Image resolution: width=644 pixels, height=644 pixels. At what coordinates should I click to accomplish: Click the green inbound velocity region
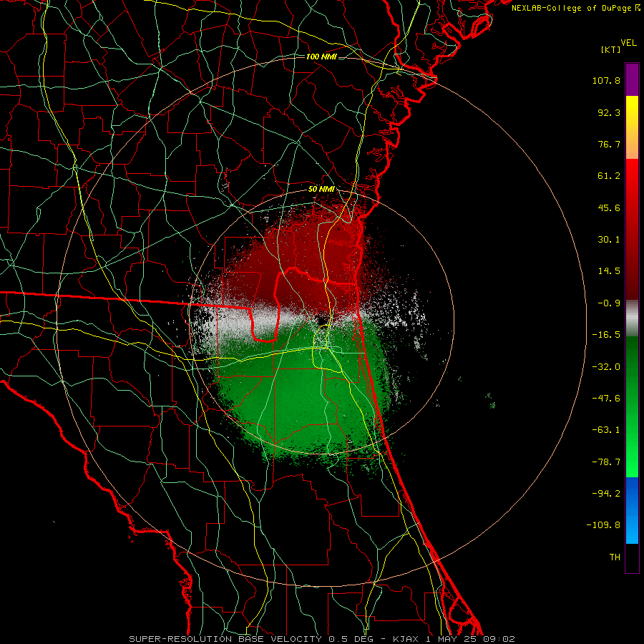click(x=304, y=394)
